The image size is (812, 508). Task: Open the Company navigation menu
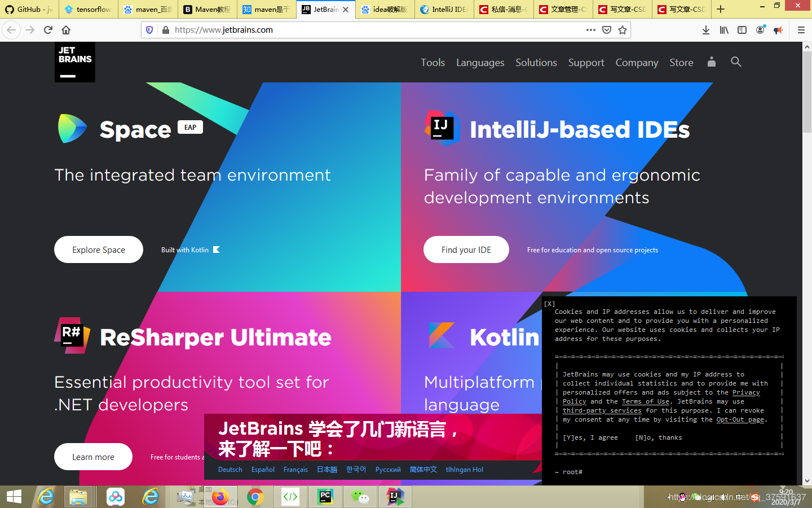click(x=637, y=63)
